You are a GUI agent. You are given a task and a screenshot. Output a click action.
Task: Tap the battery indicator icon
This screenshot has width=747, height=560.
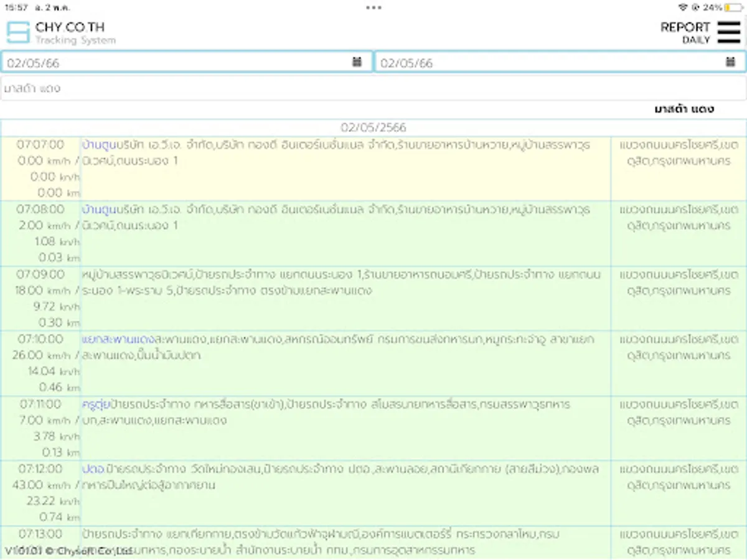[733, 7]
